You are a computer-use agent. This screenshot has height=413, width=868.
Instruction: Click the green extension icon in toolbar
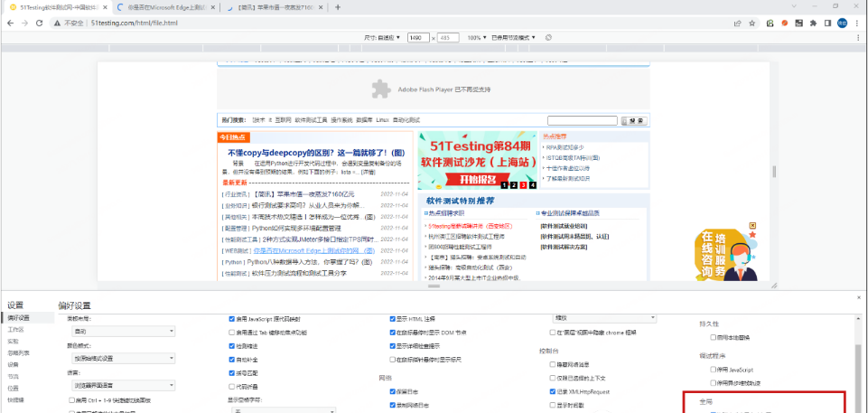770,23
